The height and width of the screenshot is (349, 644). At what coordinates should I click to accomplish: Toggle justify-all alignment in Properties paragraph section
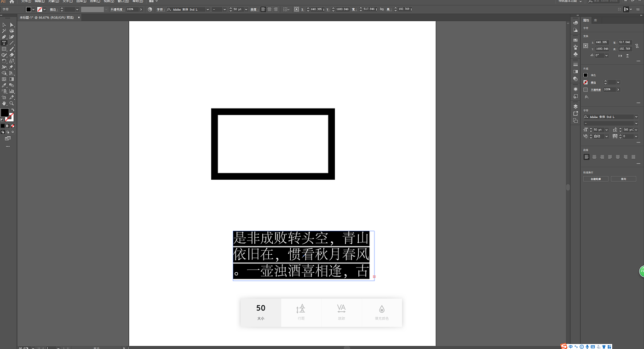pyautogui.click(x=633, y=157)
